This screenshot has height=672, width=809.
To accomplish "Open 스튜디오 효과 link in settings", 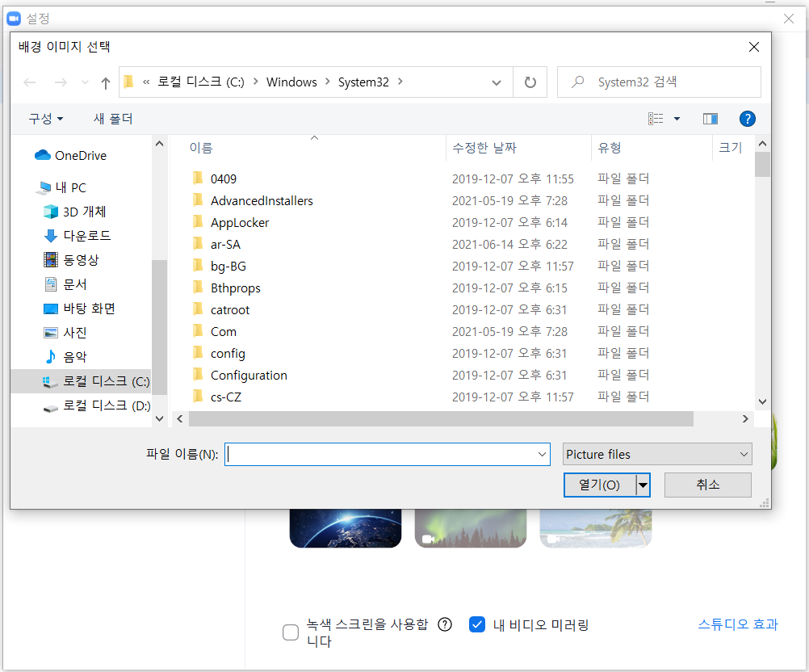I will coord(738,624).
